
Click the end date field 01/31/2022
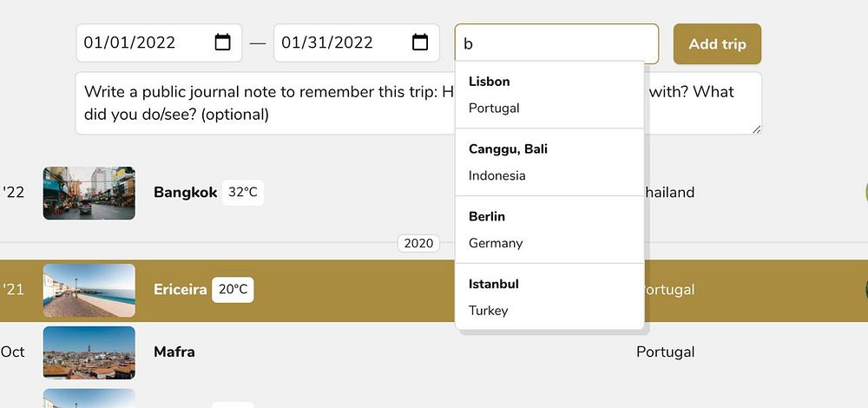click(339, 43)
